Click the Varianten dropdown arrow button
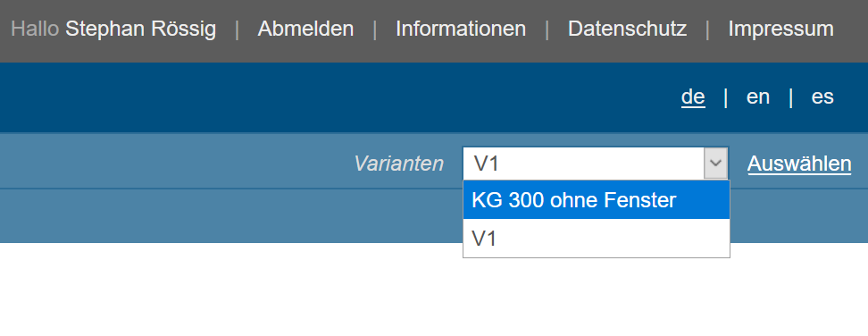 tap(716, 164)
